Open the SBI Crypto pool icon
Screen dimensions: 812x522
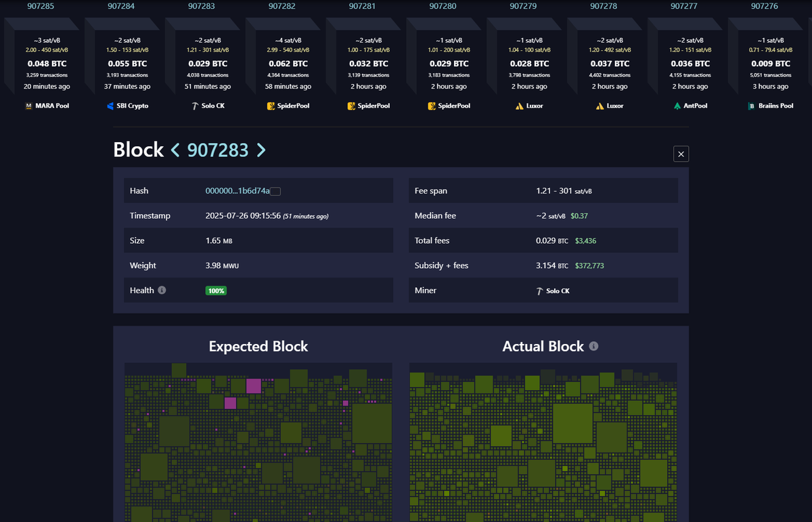111,106
